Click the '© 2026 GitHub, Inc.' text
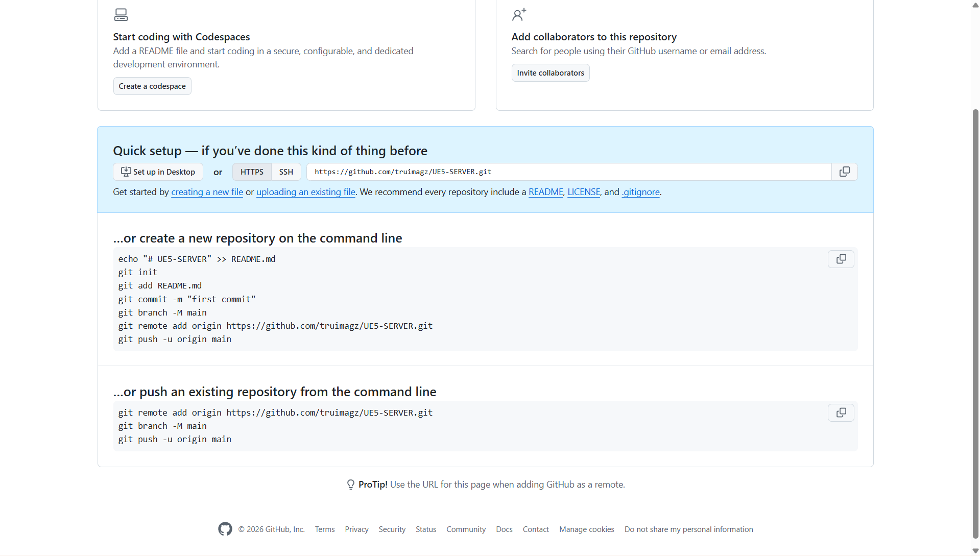Image resolution: width=980 pixels, height=556 pixels. [x=271, y=529]
